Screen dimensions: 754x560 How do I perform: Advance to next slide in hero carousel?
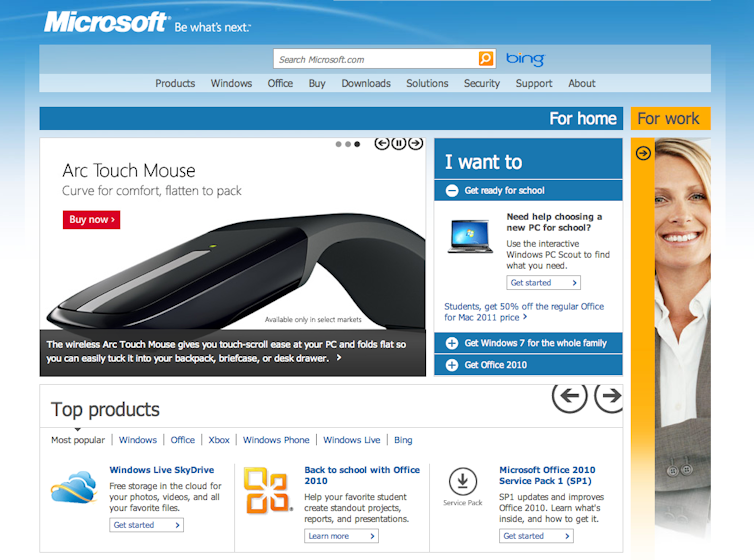point(415,143)
